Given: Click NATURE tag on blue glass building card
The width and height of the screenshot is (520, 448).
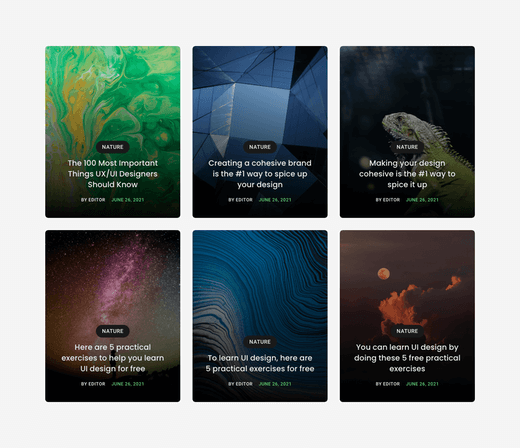Looking at the screenshot, I should point(260,147).
